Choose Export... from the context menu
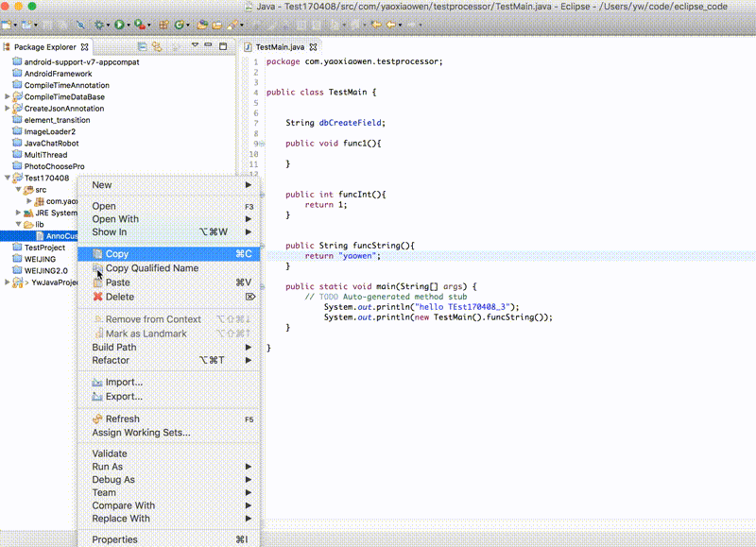 [169, 397]
